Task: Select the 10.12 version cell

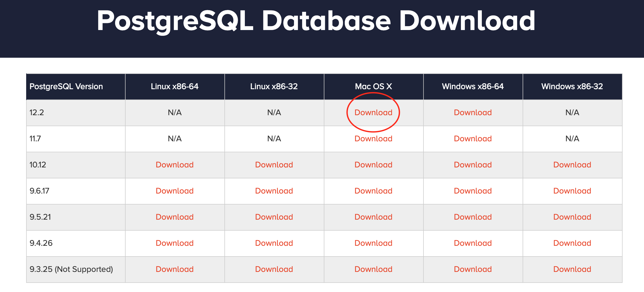Action: pyautogui.click(x=76, y=165)
